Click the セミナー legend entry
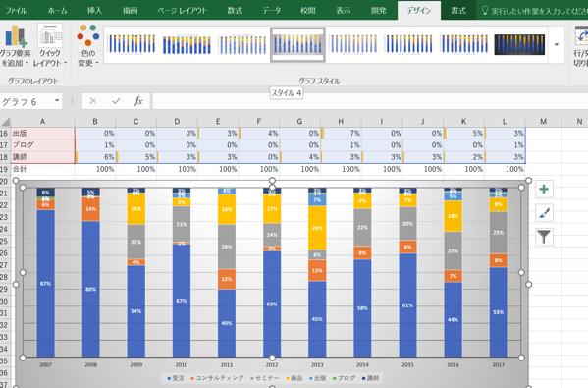 (265, 378)
